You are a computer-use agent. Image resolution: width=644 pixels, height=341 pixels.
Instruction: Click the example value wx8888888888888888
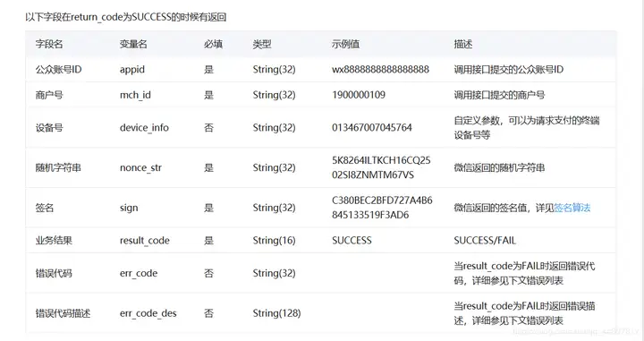click(380, 70)
